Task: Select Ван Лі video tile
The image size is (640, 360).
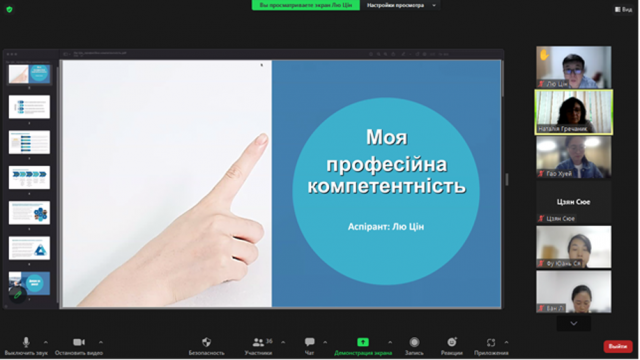Action: (573, 292)
